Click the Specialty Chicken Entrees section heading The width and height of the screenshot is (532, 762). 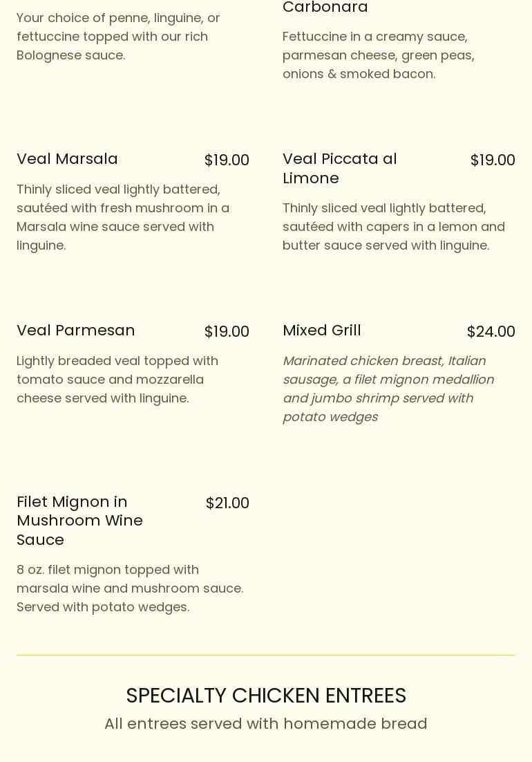[x=266, y=696]
